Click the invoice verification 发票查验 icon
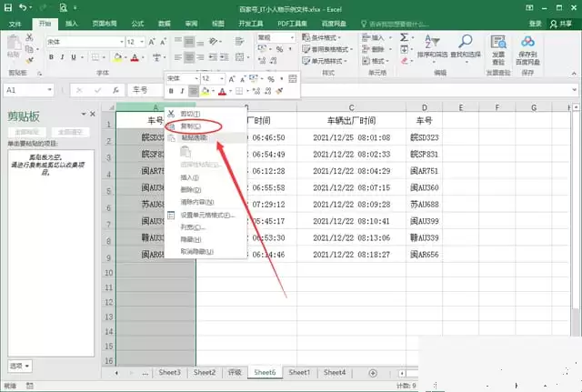Screen dimensions: 582x392 point(498,42)
